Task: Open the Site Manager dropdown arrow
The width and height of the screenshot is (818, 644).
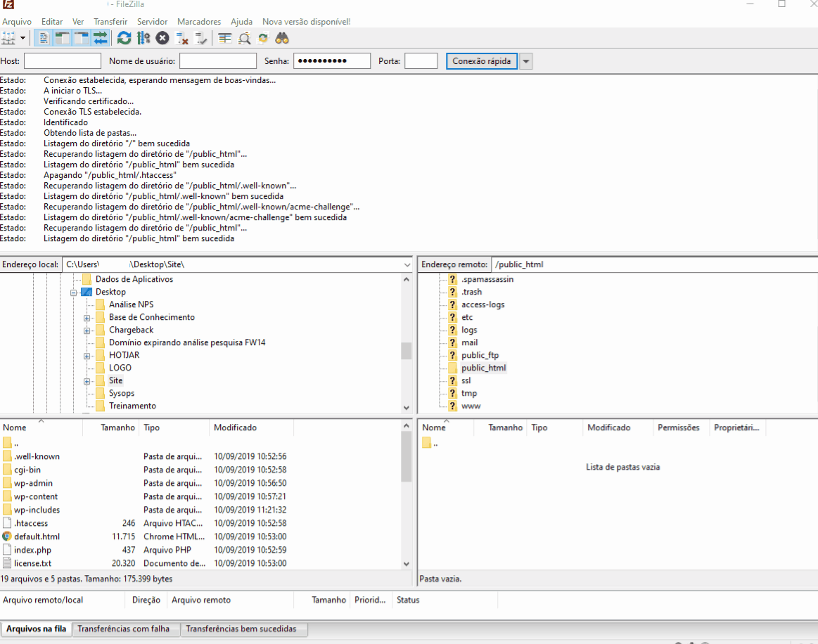Action: coord(23,38)
